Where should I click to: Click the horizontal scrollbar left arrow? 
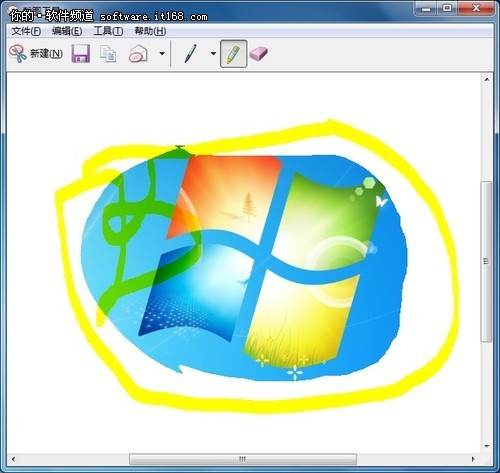pos(13,459)
